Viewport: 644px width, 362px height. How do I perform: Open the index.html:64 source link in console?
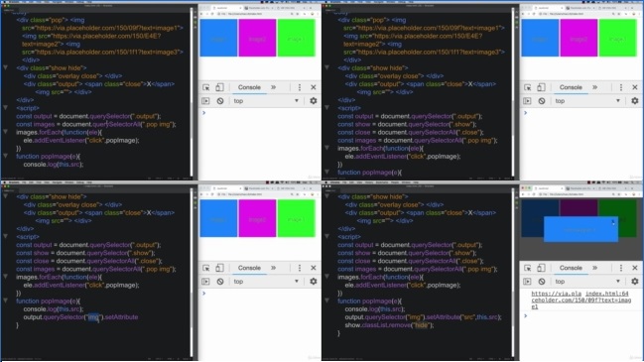[x=607, y=294]
